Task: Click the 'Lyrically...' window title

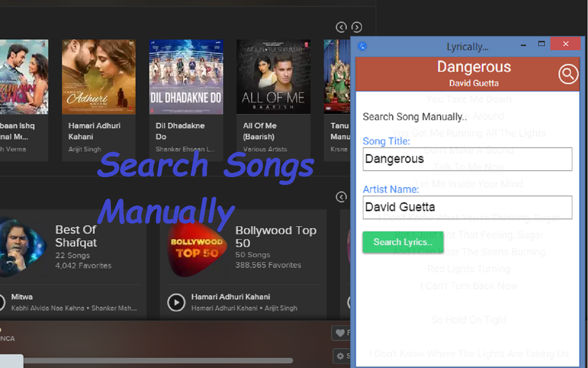Action: point(468,46)
